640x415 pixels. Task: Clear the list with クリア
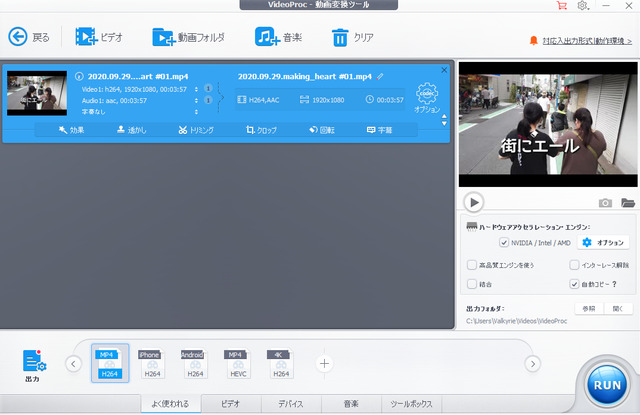353,37
